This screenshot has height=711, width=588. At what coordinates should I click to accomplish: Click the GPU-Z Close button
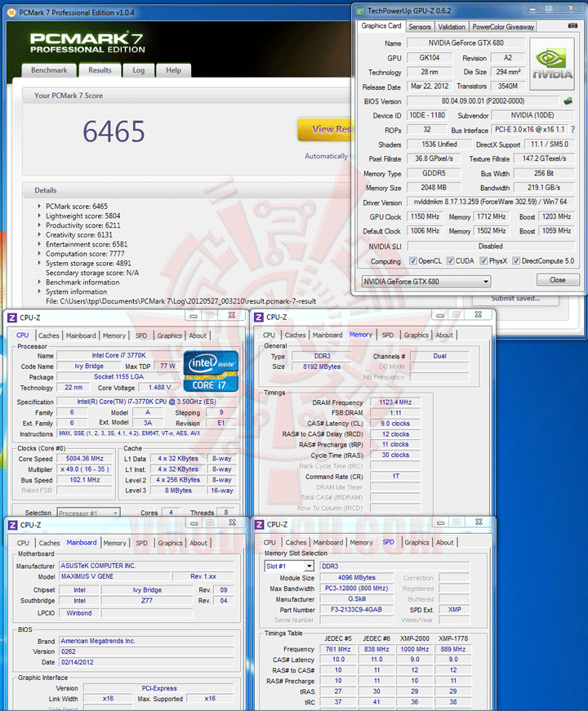558,280
